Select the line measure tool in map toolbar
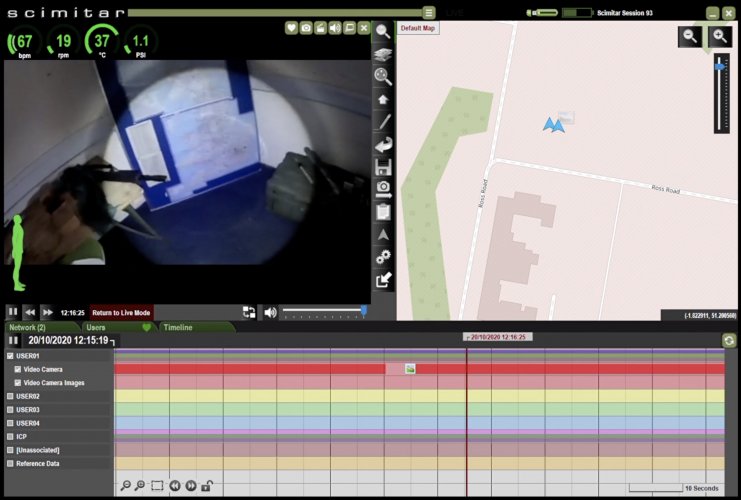This screenshot has height=500, width=741. [x=383, y=122]
